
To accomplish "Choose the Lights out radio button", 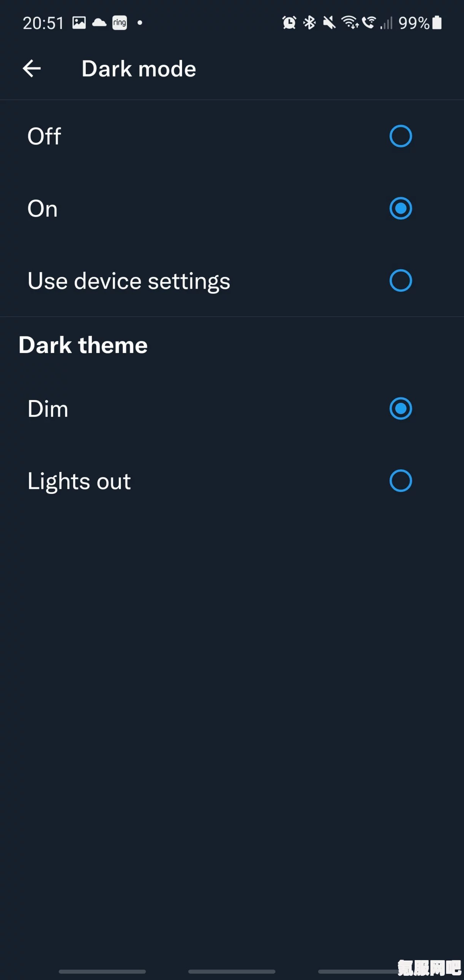I will click(401, 481).
